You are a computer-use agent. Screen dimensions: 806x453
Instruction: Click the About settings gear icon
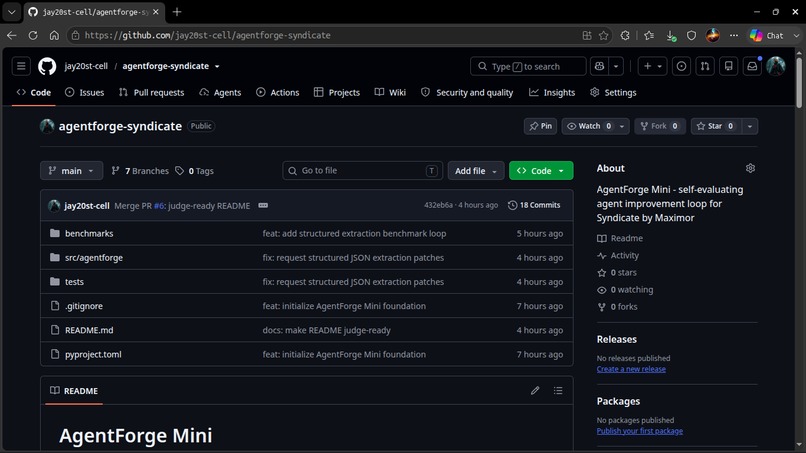click(750, 168)
